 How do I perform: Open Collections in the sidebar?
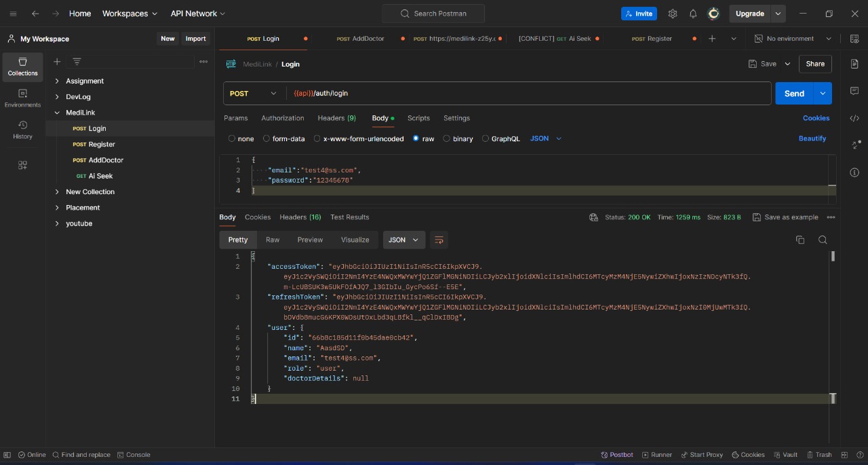[22, 67]
